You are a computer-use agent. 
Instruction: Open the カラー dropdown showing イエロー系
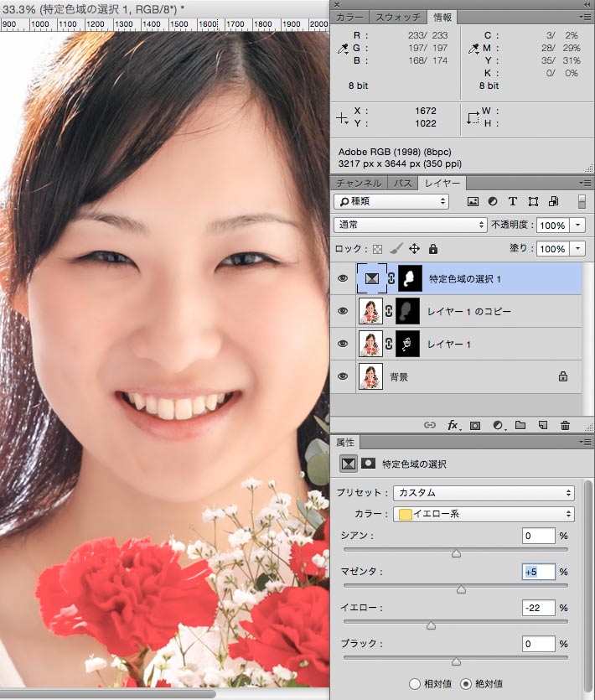click(483, 514)
